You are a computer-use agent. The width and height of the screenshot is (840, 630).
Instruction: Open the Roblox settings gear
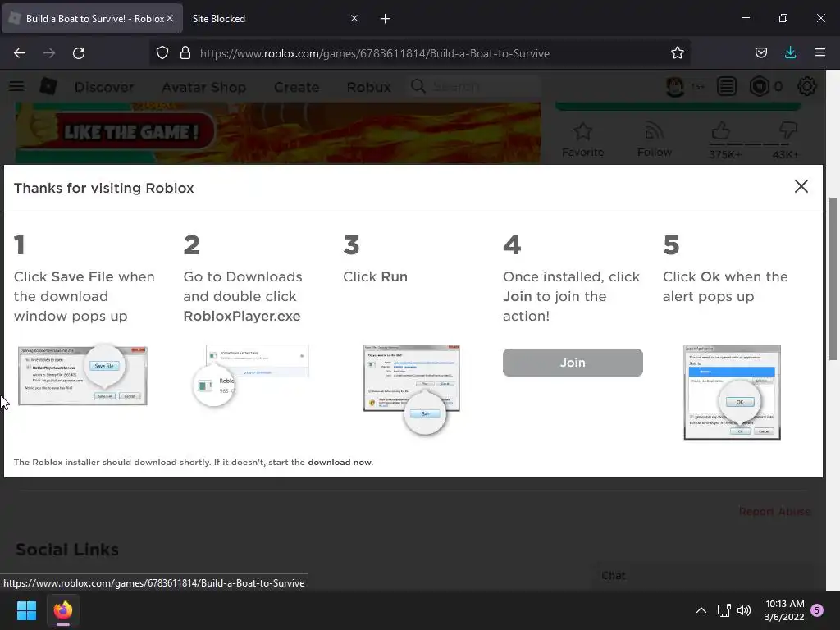(x=807, y=86)
